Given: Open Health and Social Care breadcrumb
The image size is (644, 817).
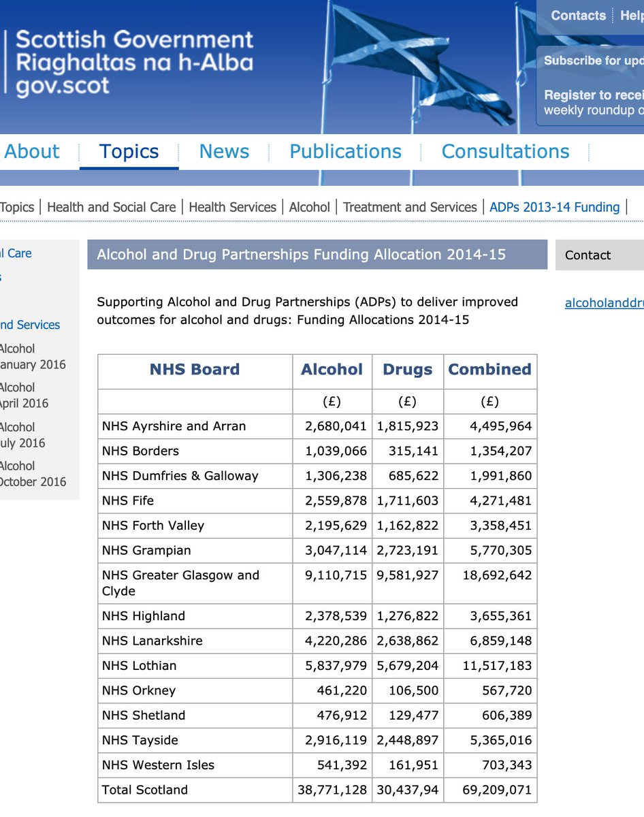Looking at the screenshot, I should point(111,207).
